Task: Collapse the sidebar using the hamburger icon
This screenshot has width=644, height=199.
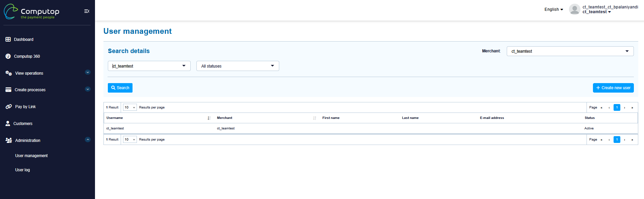Action: (x=87, y=11)
